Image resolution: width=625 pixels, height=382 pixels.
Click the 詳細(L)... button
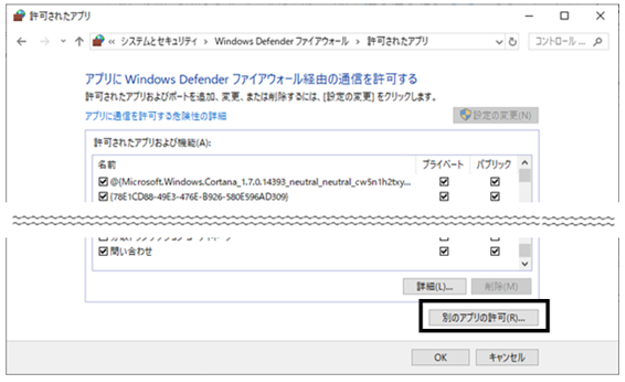[x=434, y=286]
